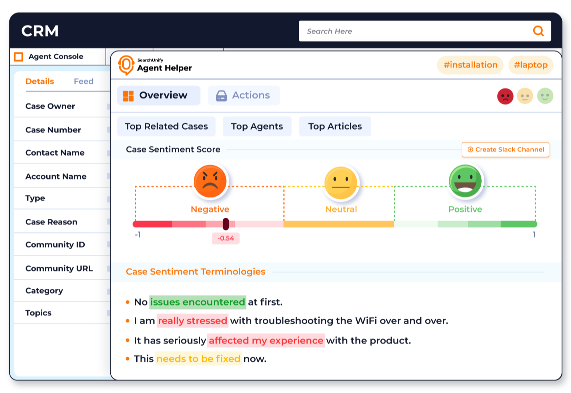Select the green happy face filter
The width and height of the screenshot is (571, 393).
[x=545, y=96]
